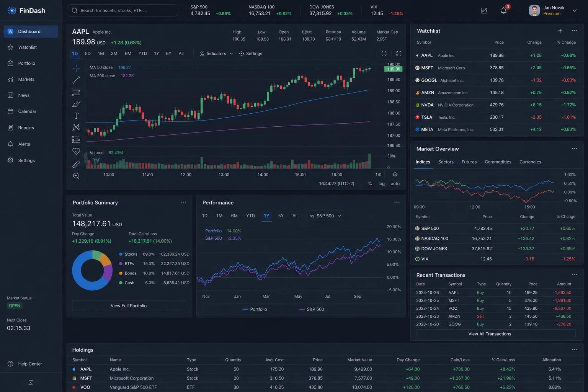Click the View Full Portfolio button
588x392 pixels.
(129, 306)
